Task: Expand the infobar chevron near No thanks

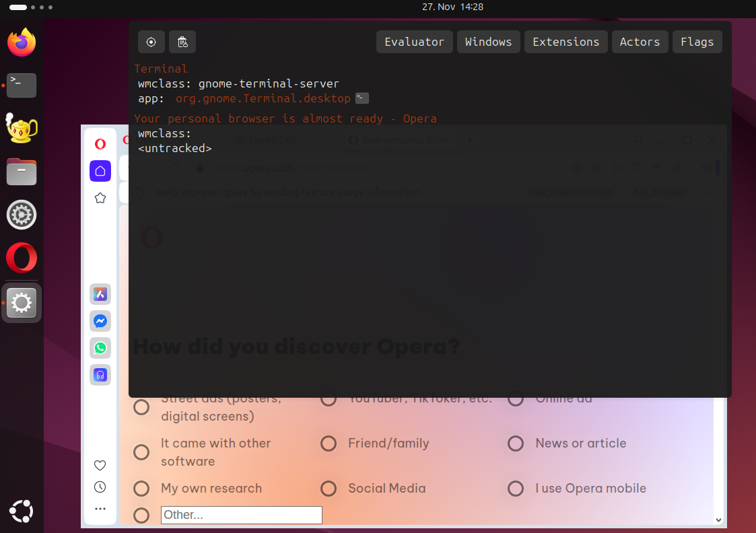Action: point(707,192)
